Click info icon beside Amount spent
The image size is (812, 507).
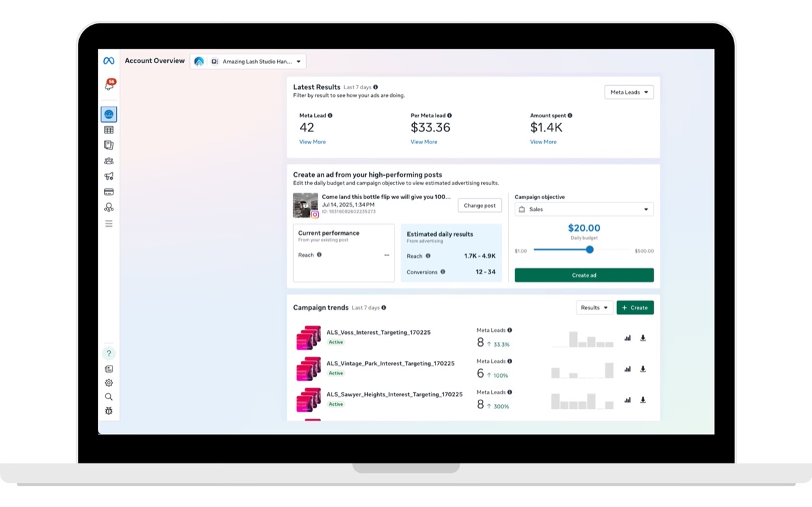point(570,115)
